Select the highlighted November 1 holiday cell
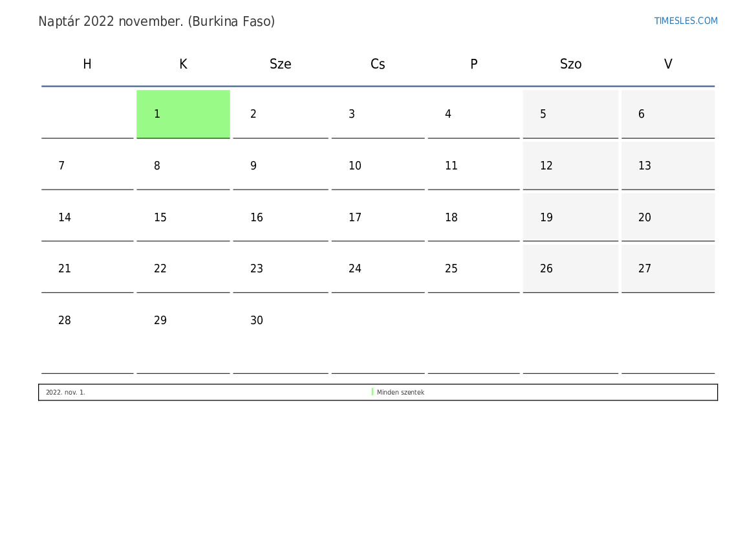756x535 pixels. [x=183, y=114]
